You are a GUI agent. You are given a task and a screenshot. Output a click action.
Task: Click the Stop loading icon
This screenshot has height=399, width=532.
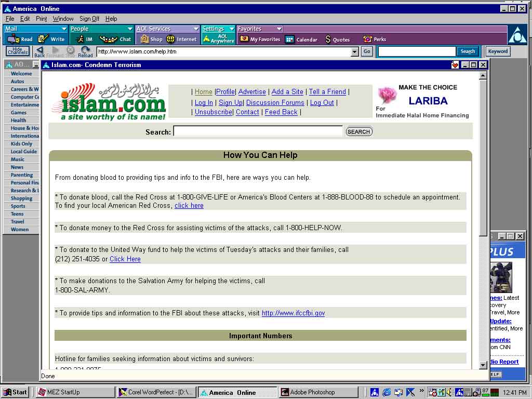point(70,52)
